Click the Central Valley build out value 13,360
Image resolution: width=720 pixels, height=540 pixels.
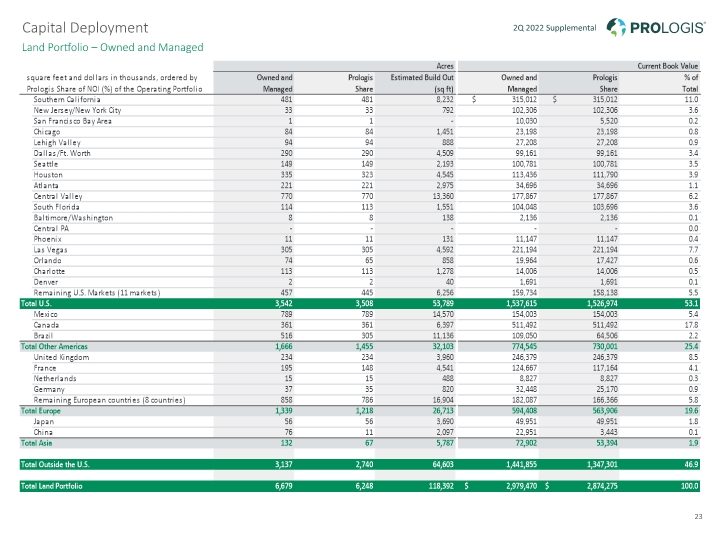(x=443, y=197)
